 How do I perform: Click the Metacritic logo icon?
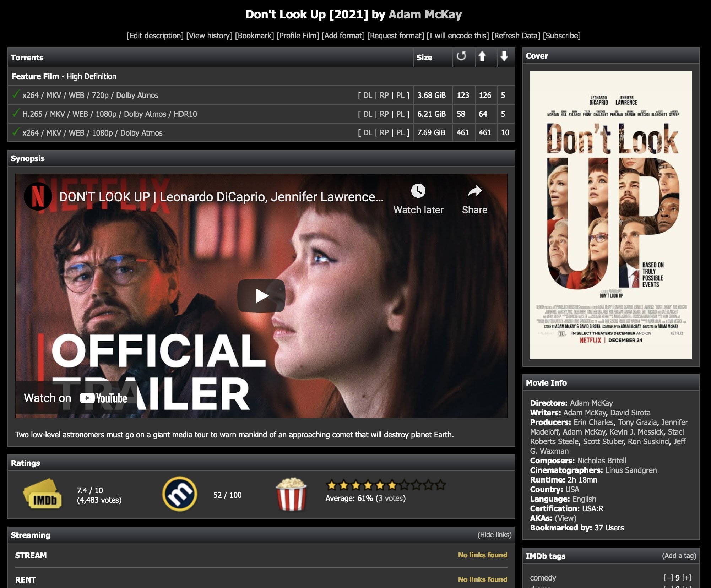point(180,494)
